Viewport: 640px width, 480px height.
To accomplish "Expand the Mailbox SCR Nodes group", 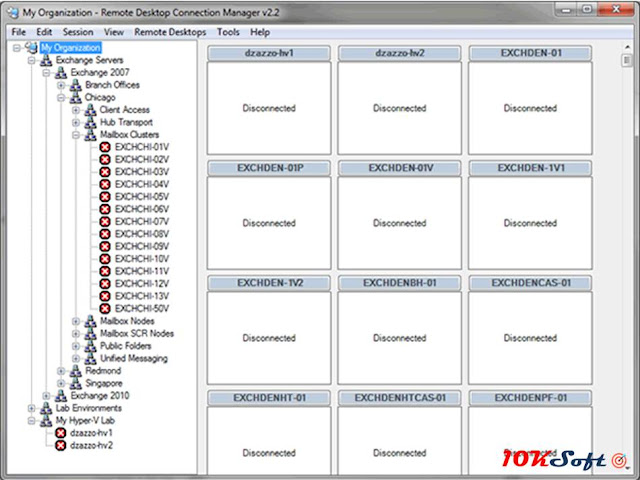I will (76, 333).
